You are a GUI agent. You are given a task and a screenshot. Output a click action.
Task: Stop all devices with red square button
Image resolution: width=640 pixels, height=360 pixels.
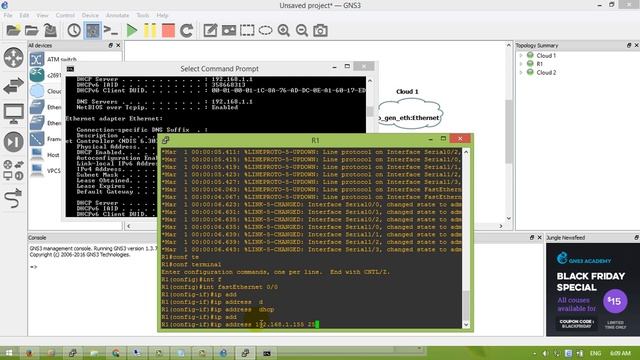pyautogui.click(x=168, y=30)
